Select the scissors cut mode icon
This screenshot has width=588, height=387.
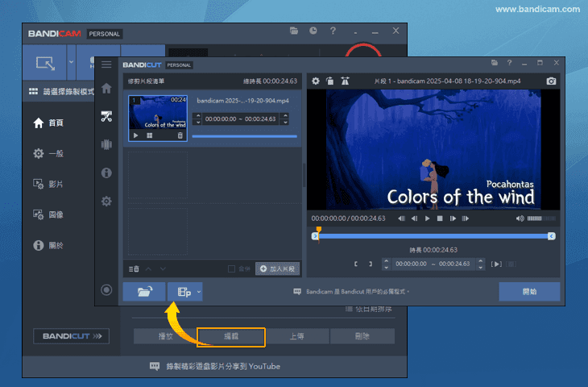(106, 116)
